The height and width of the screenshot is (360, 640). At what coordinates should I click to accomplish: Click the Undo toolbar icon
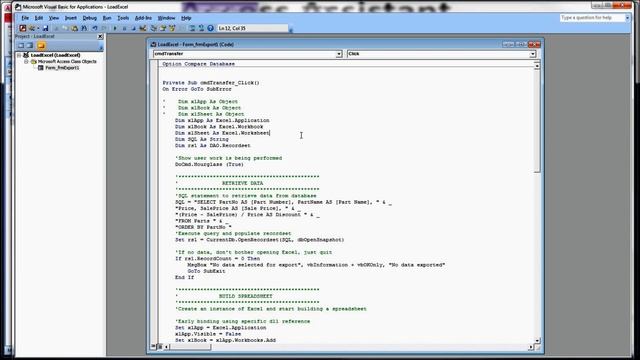[x=95, y=28]
